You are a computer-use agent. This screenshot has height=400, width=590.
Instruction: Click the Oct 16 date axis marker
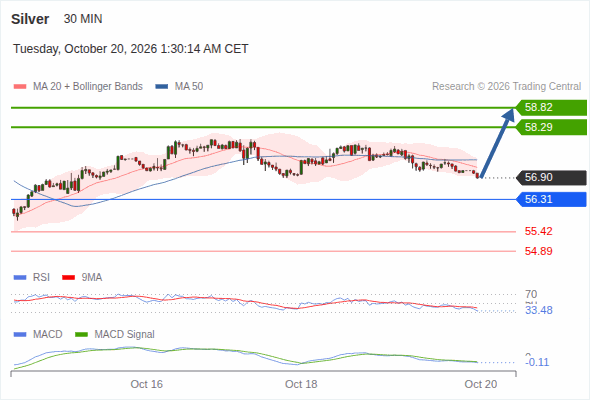click(x=146, y=384)
